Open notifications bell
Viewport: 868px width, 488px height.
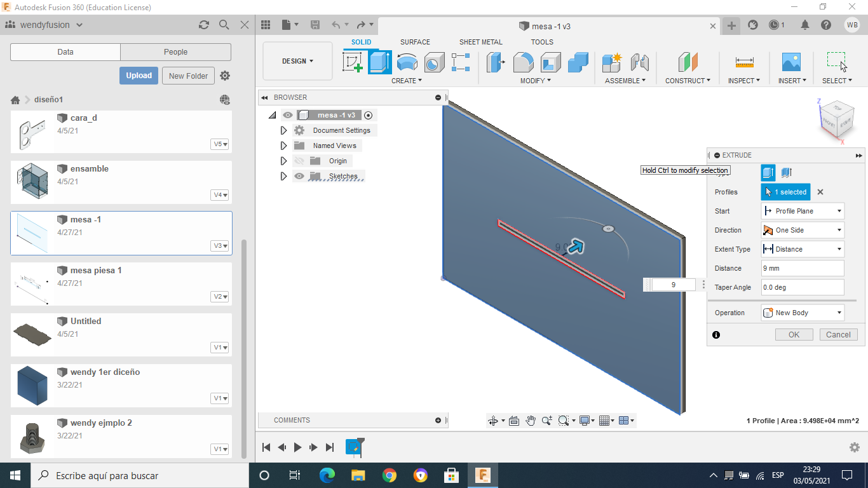click(x=805, y=25)
